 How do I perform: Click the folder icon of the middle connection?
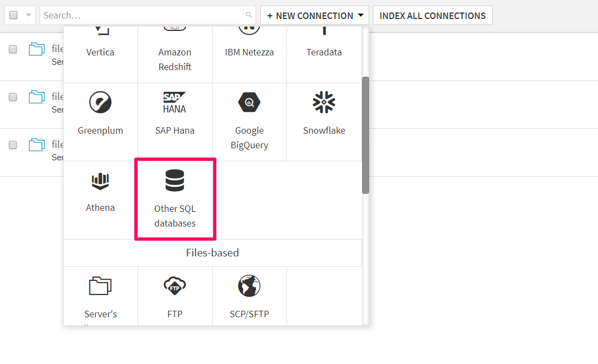[36, 97]
